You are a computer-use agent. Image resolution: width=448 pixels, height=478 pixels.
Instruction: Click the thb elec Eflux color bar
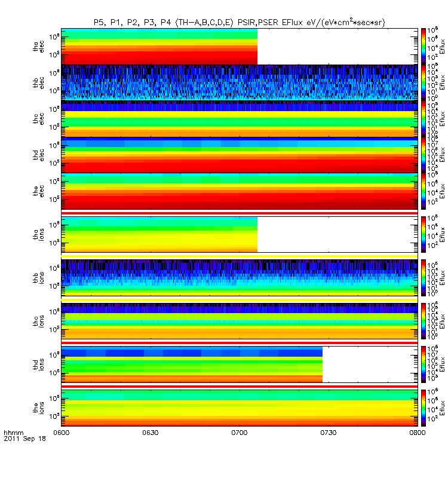click(424, 82)
